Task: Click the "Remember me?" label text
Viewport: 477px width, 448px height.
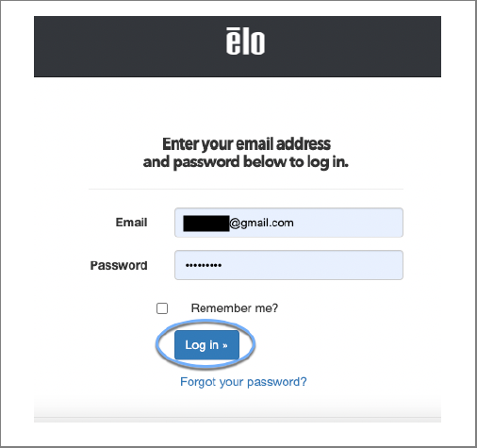Action: point(235,308)
